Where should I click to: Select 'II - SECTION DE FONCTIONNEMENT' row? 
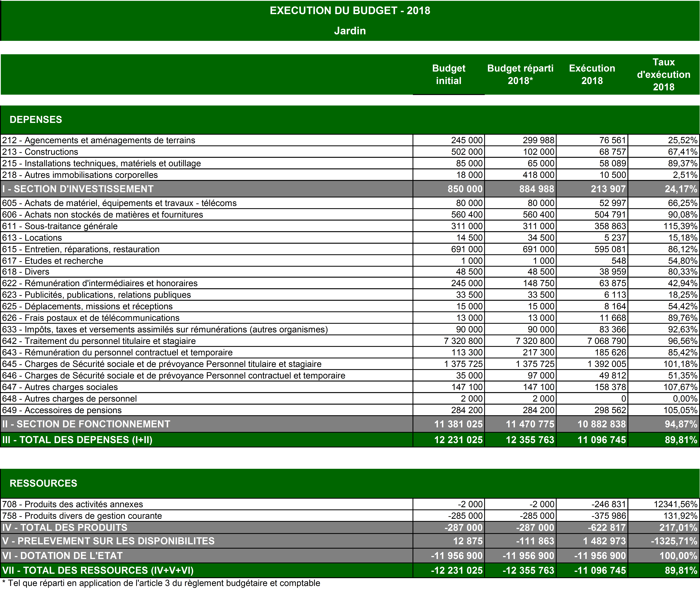coord(86,424)
